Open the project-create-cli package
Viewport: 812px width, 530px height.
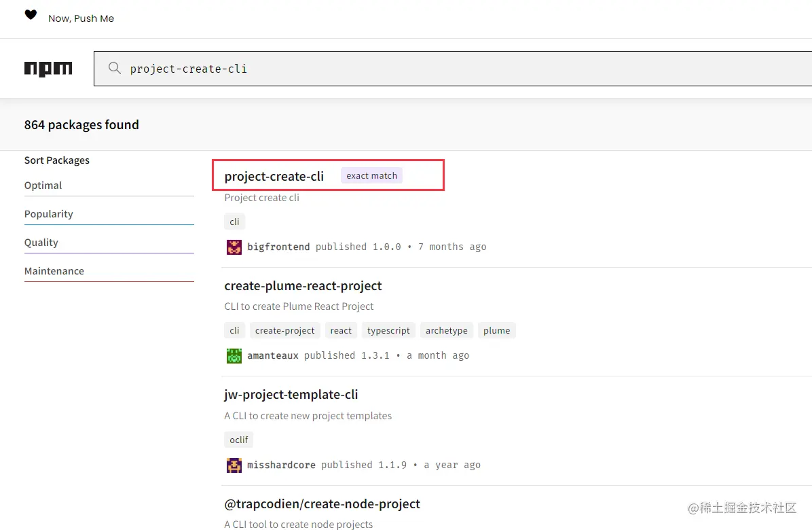[274, 176]
